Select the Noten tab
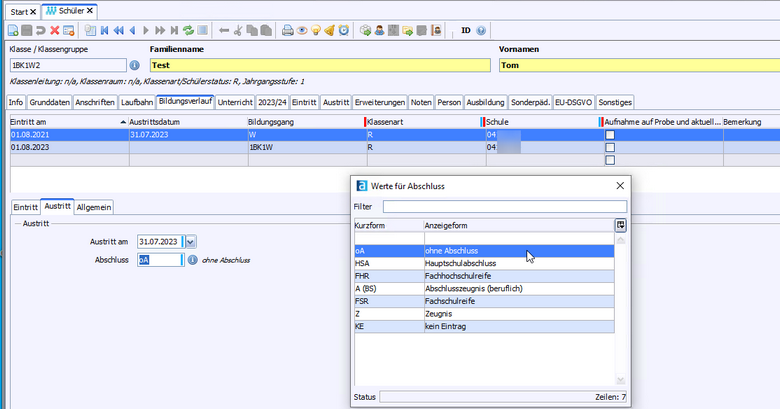The height and width of the screenshot is (409, 780). (x=421, y=102)
